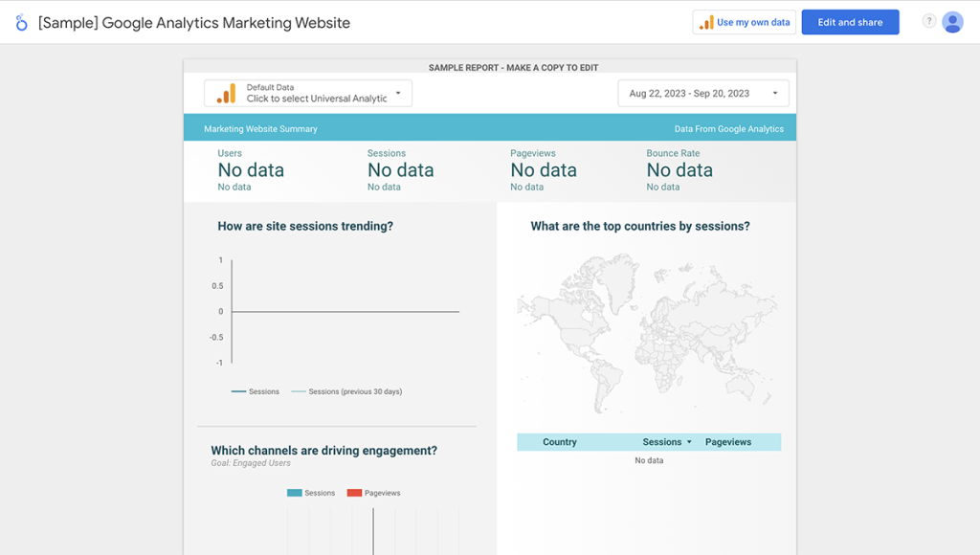
Task: Click the Use my own data button
Action: click(x=745, y=22)
